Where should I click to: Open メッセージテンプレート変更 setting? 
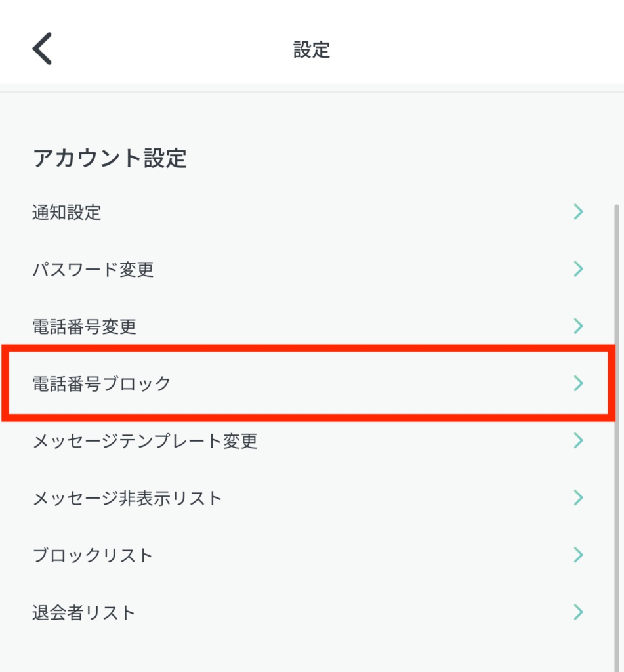(145, 440)
